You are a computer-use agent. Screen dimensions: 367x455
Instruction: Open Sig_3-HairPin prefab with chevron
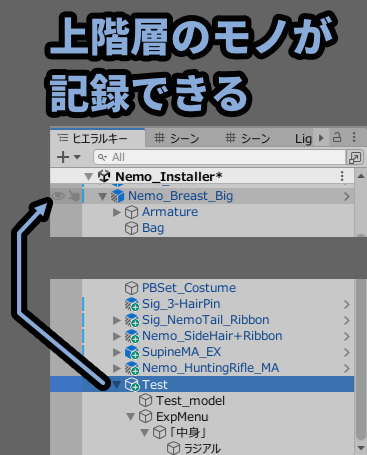click(347, 304)
